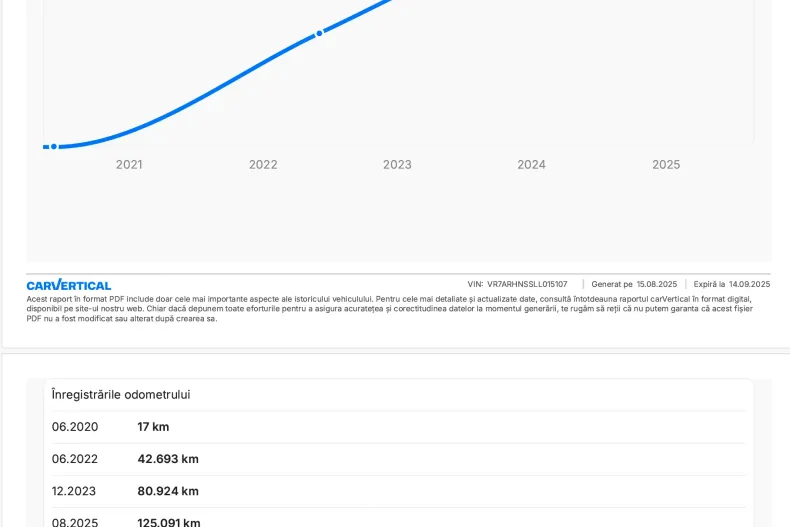Select the 2024 axis label
Viewport: 790px width, 527px height.
(531, 165)
